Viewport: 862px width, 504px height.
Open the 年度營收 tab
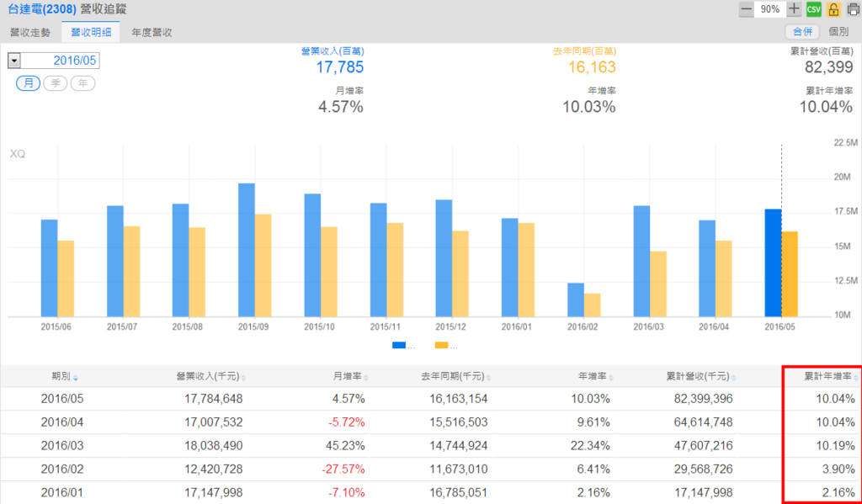(152, 33)
